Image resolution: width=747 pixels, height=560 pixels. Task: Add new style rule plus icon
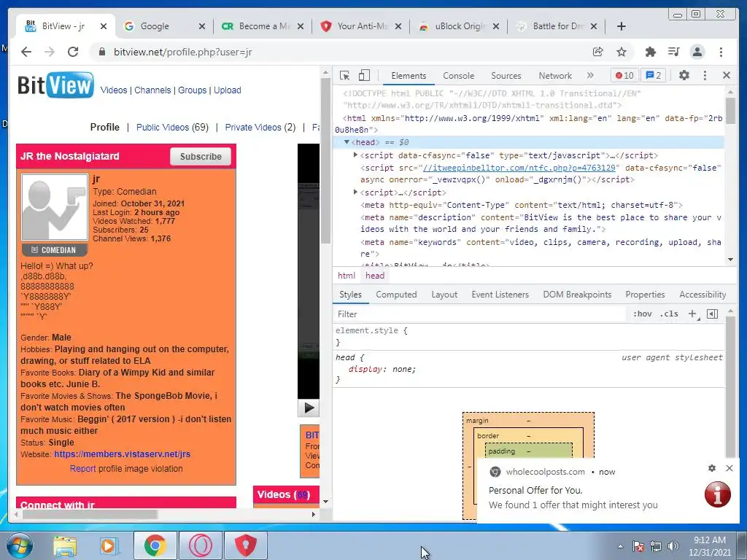[x=692, y=314]
